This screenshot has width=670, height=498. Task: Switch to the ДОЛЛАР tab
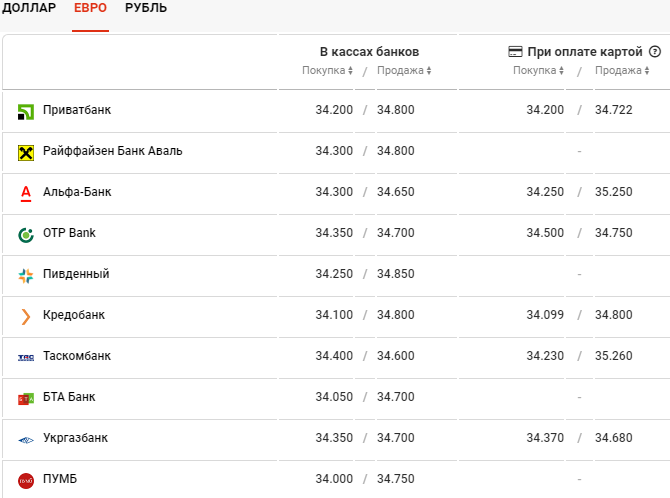[30, 8]
